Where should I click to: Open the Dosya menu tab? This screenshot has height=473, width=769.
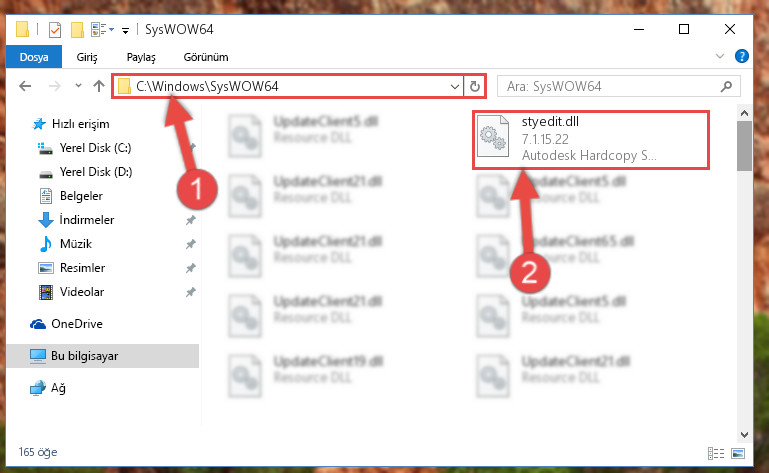point(34,57)
